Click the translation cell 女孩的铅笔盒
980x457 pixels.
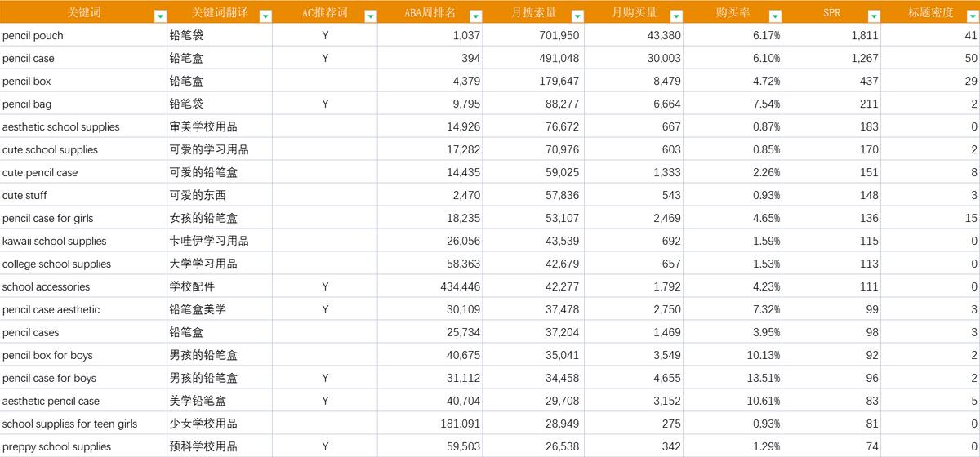pyautogui.click(x=220, y=218)
